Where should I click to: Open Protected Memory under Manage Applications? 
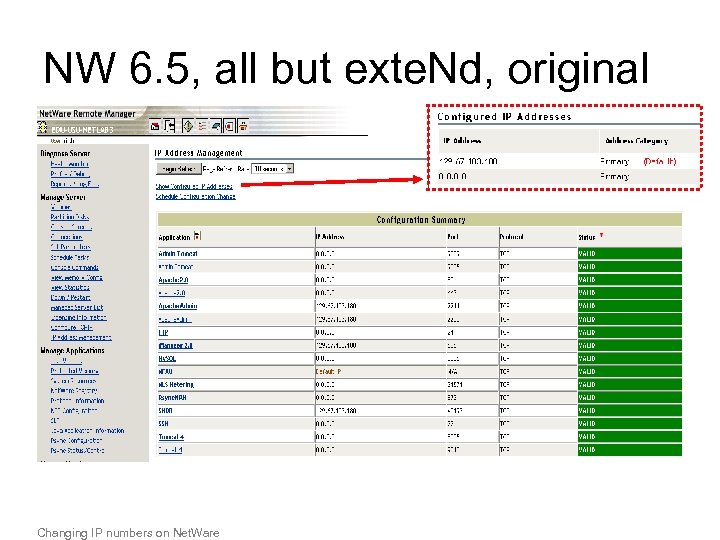[74, 371]
